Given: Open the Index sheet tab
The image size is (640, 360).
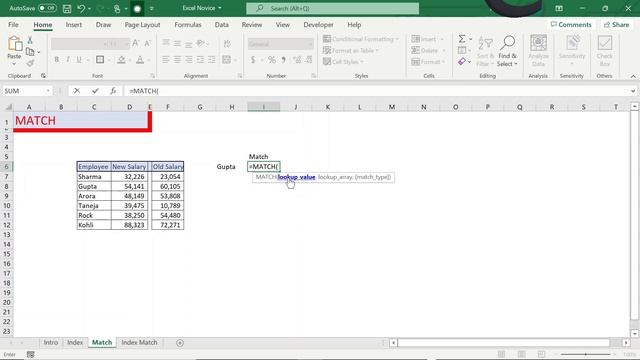Looking at the screenshot, I should [x=75, y=342].
